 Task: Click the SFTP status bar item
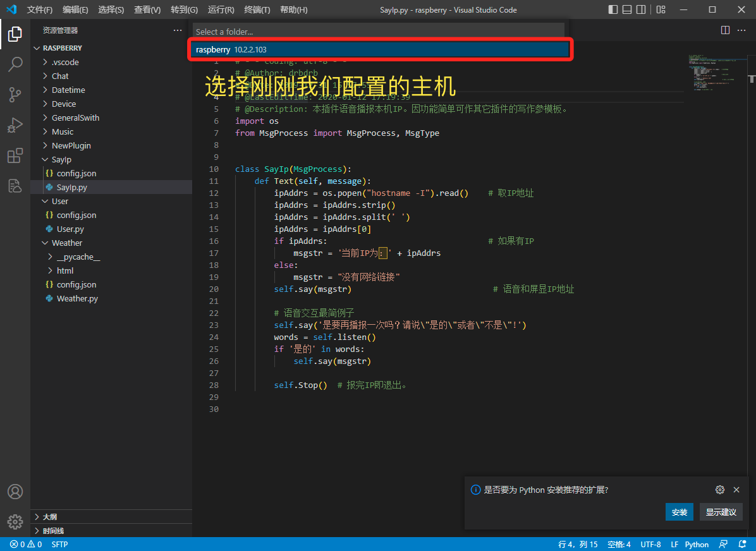click(60, 544)
